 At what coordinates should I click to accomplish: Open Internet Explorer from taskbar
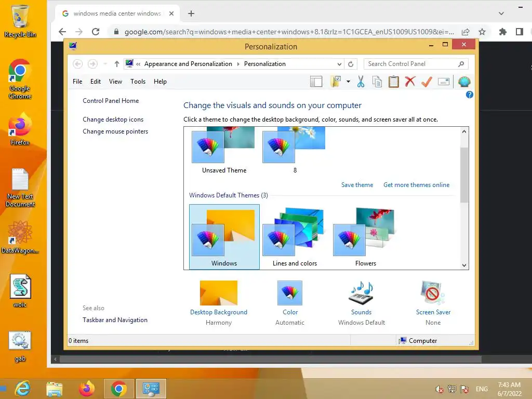[x=23, y=389]
